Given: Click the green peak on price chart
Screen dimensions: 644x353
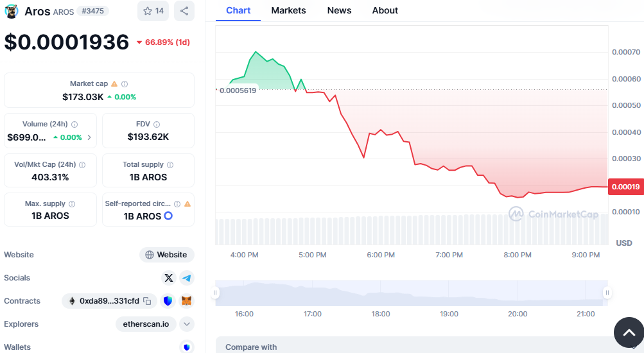Looking at the screenshot, I should pos(256,52).
